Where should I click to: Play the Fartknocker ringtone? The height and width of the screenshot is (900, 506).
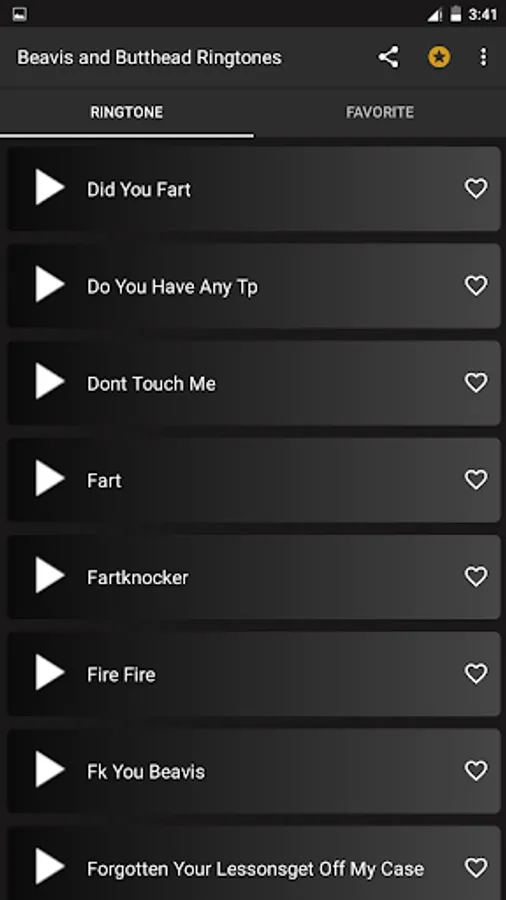coord(50,575)
